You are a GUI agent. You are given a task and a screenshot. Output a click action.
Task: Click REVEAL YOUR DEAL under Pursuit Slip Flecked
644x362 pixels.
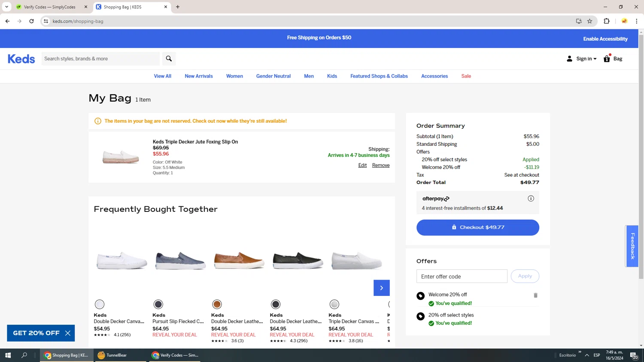175,335
